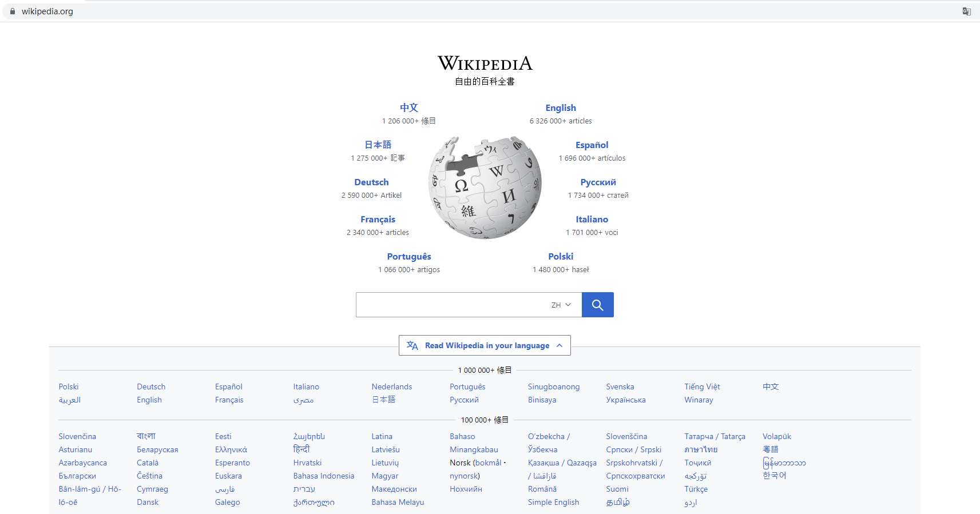Open the top Italiano Wikipedia link
This screenshot has width=980, height=514.
pyautogui.click(x=592, y=220)
